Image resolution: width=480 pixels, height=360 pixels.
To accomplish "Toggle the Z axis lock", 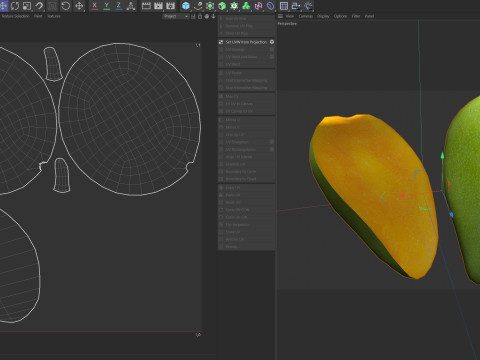I will pyautogui.click(x=119, y=6).
